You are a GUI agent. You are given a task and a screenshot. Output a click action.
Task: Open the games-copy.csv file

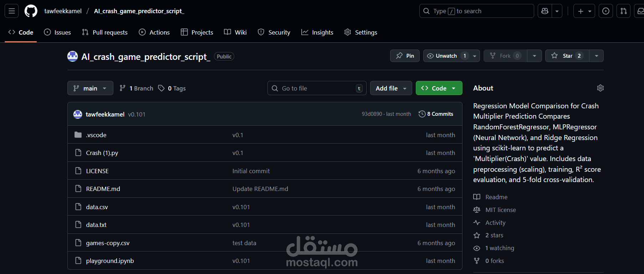[108, 243]
